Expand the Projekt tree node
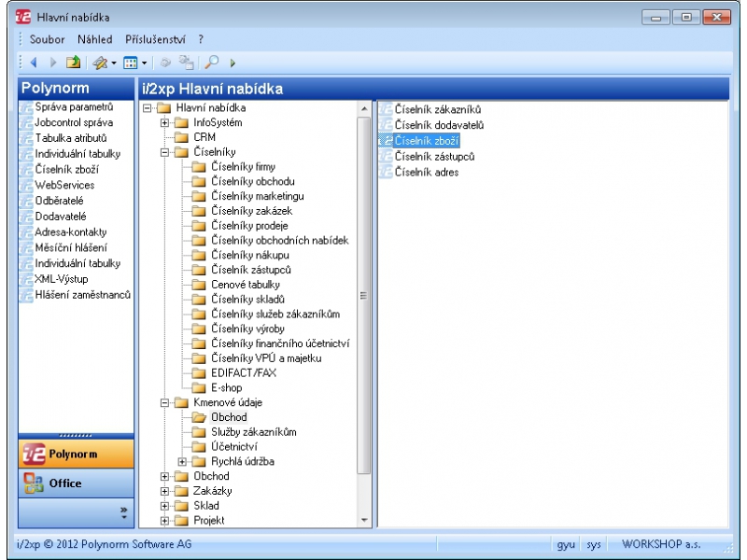747x560 pixels. tap(164, 521)
